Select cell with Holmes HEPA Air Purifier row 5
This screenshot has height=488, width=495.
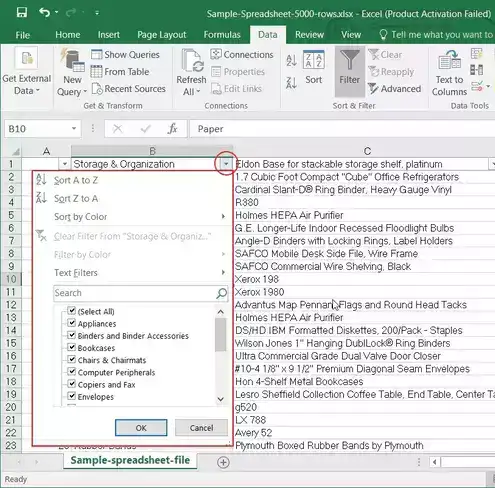(x=365, y=215)
